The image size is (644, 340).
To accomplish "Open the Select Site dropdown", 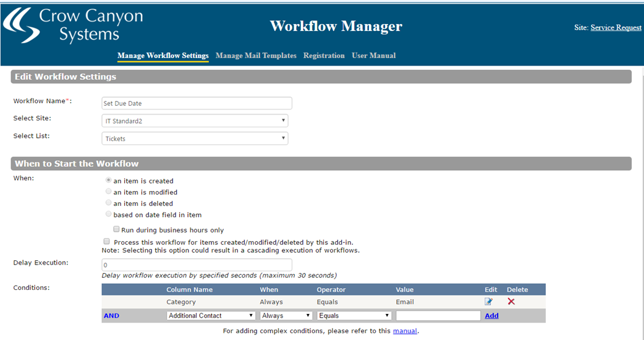I will 195,121.
